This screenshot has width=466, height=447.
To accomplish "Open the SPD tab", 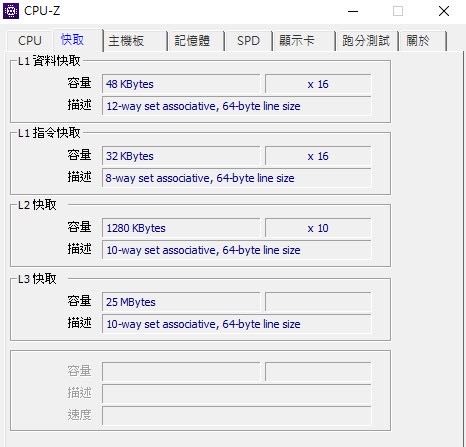I will coord(248,41).
